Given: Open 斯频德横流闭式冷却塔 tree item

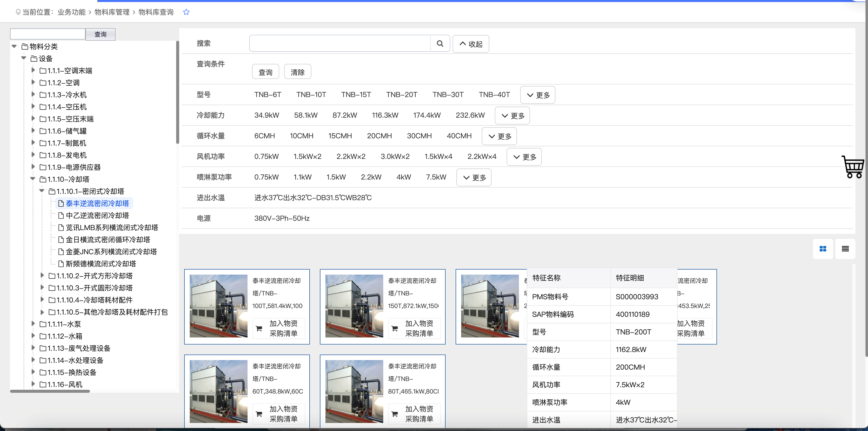Looking at the screenshot, I should [x=101, y=264].
